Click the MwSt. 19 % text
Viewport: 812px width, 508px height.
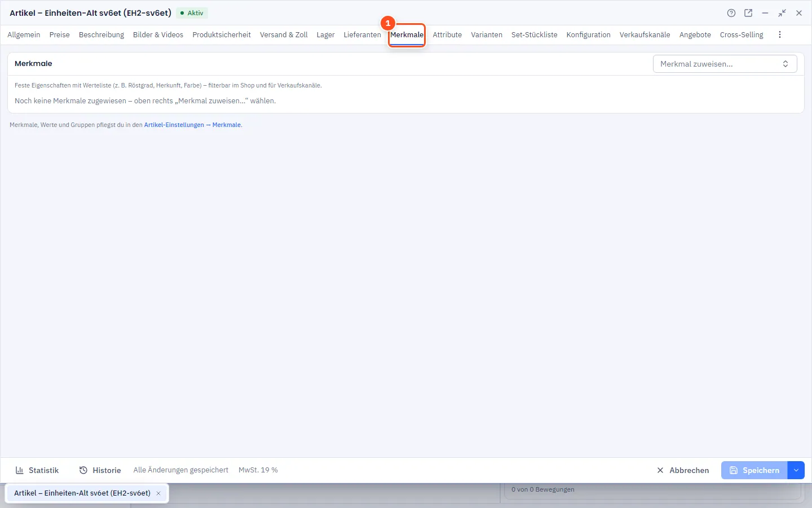pyautogui.click(x=258, y=470)
